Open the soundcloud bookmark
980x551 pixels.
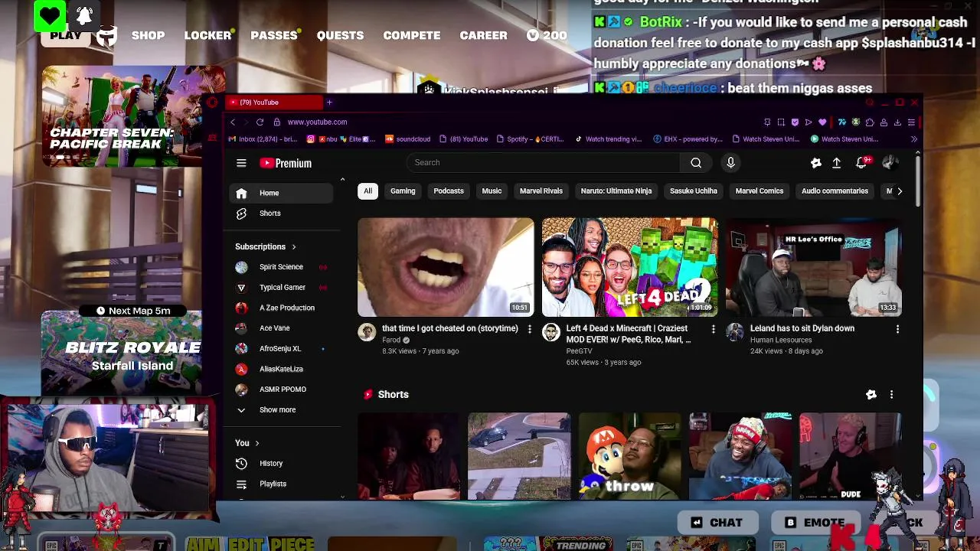point(407,139)
